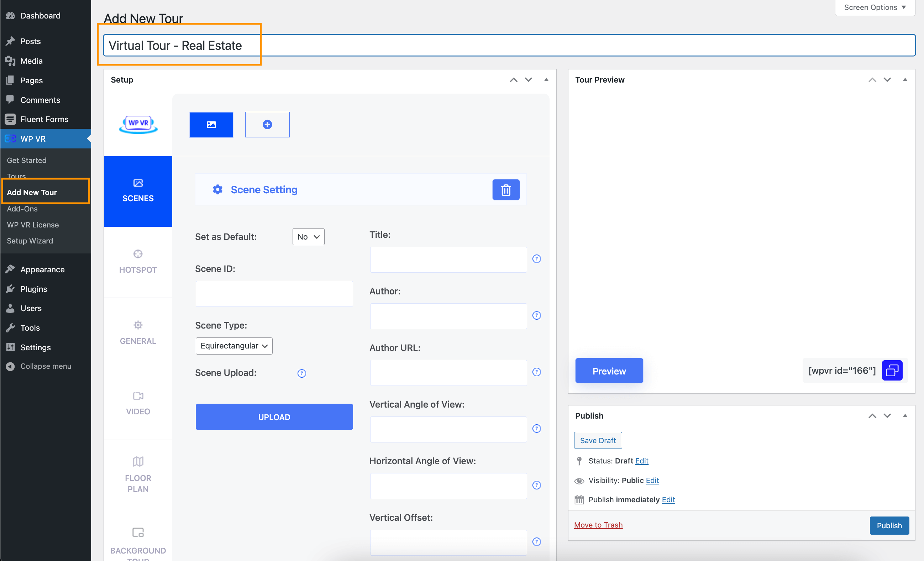
Task: Change Scene Type to Equirectangular
Action: coord(233,345)
